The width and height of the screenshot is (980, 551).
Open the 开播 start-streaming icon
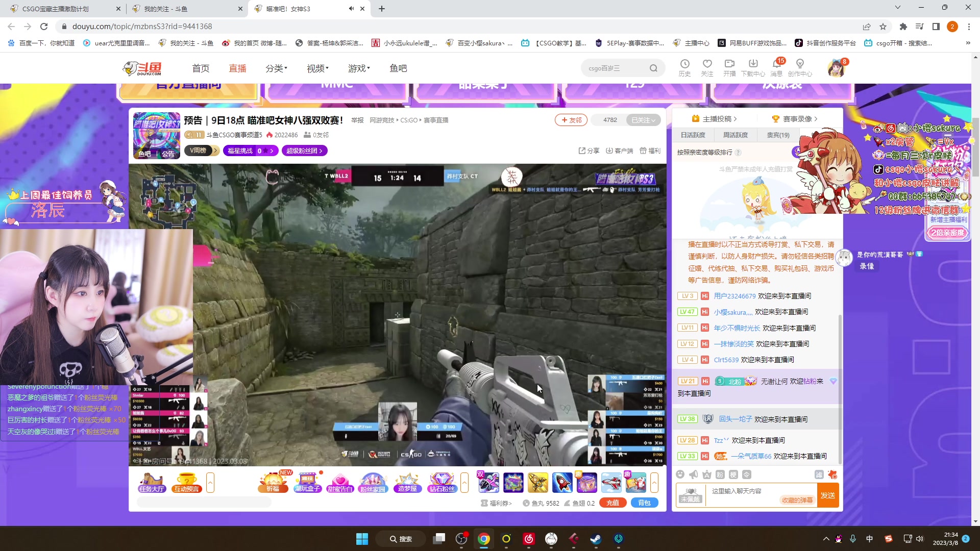[729, 67]
